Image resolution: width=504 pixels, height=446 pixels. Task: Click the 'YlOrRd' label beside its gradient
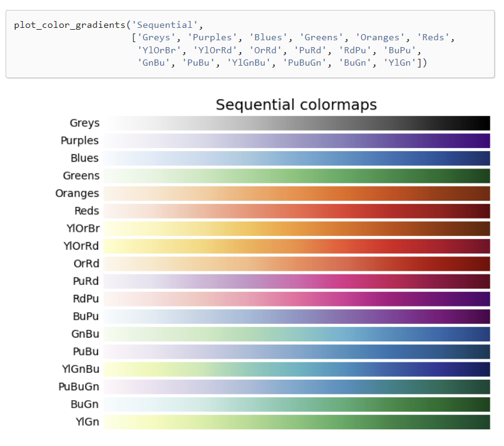click(x=81, y=247)
